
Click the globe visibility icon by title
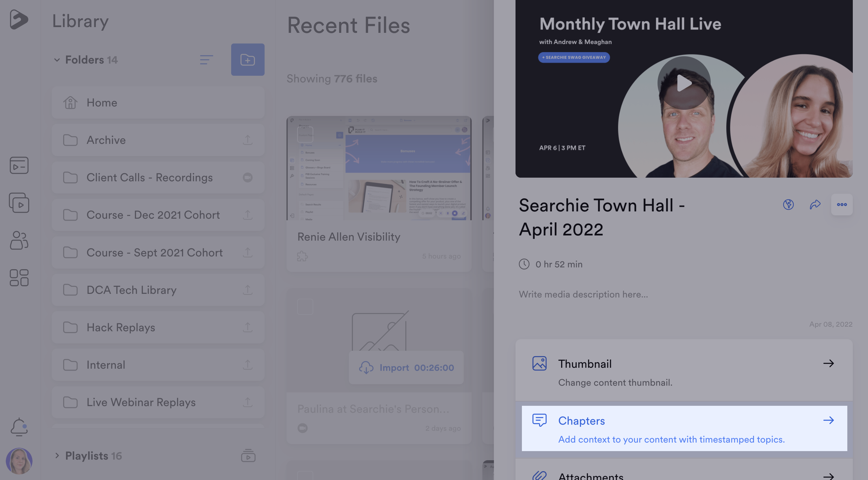click(788, 205)
